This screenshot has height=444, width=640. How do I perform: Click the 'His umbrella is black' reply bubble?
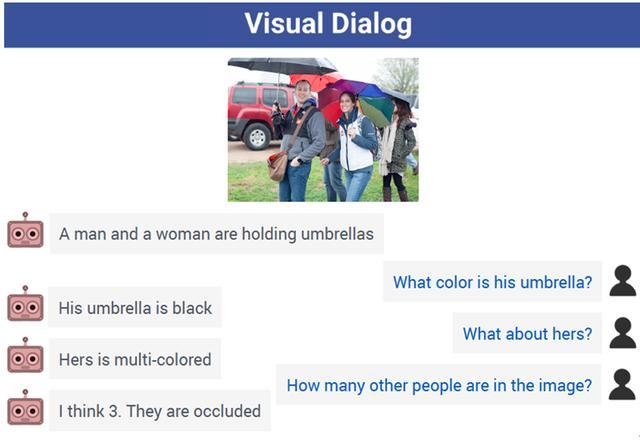[135, 307]
